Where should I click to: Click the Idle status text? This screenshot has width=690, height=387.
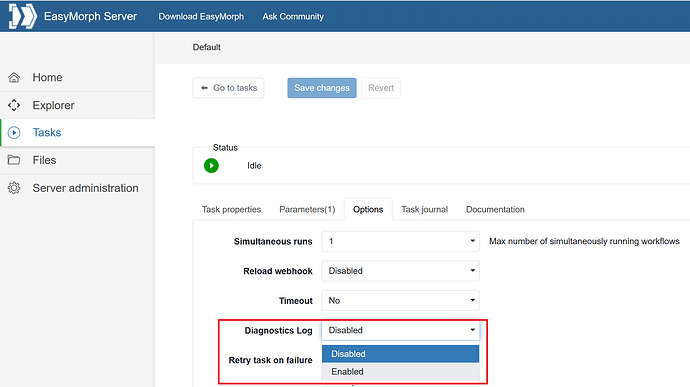254,166
